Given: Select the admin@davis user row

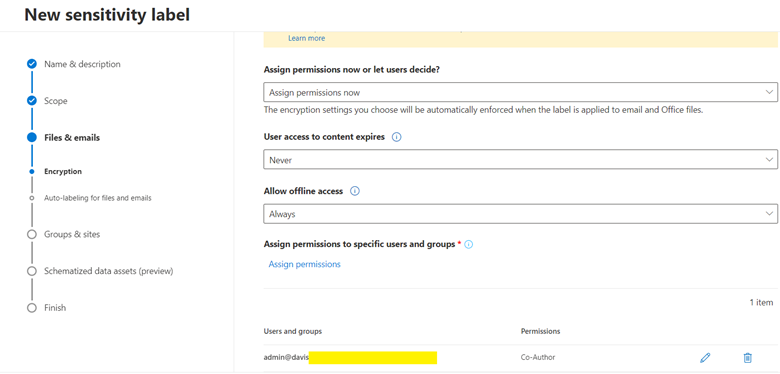Looking at the screenshot, I should click(520, 358).
